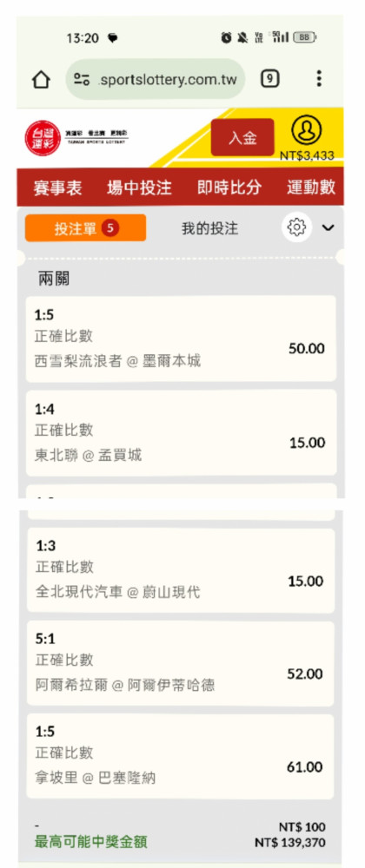365x868 pixels.
Task: Open the 賽事表 menu item
Action: coord(57,187)
